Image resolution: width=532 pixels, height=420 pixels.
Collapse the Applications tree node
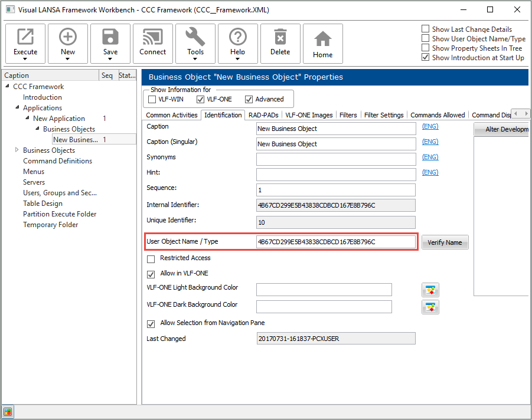[x=17, y=108]
